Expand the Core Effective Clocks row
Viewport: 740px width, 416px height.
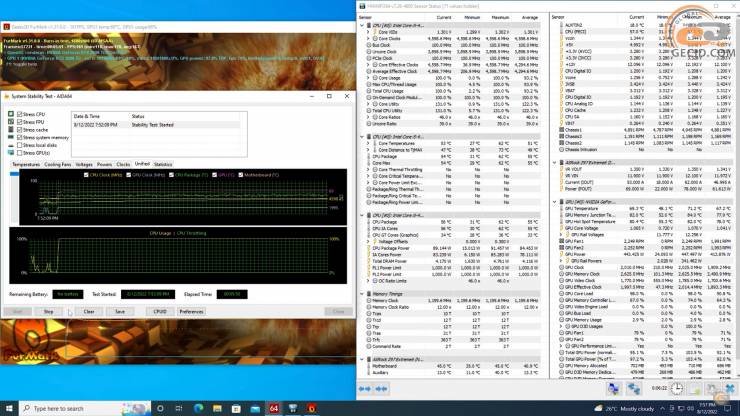(x=368, y=65)
